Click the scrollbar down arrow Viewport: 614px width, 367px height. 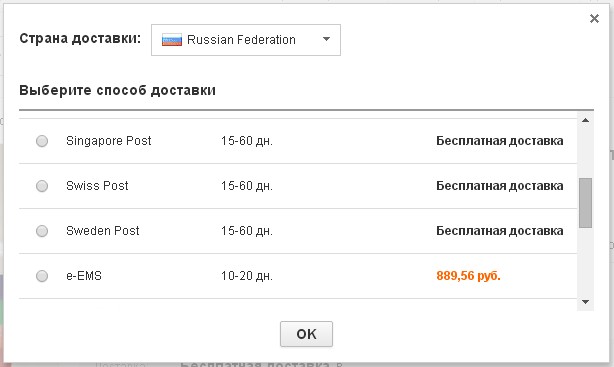(585, 302)
